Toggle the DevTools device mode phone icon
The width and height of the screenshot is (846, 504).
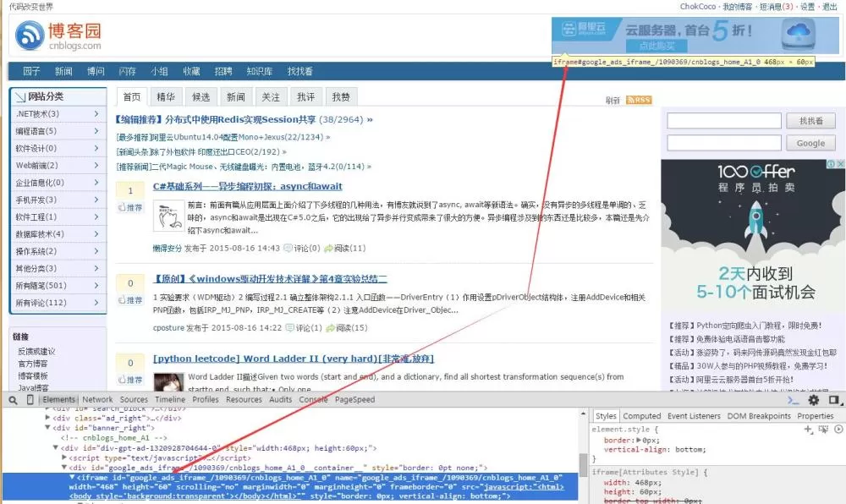coord(30,399)
